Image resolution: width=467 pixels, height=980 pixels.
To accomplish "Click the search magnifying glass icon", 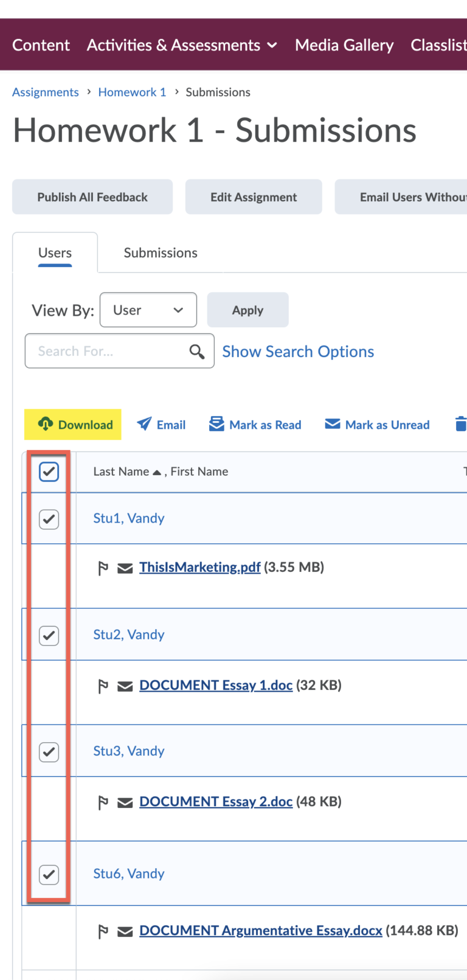I will point(196,352).
